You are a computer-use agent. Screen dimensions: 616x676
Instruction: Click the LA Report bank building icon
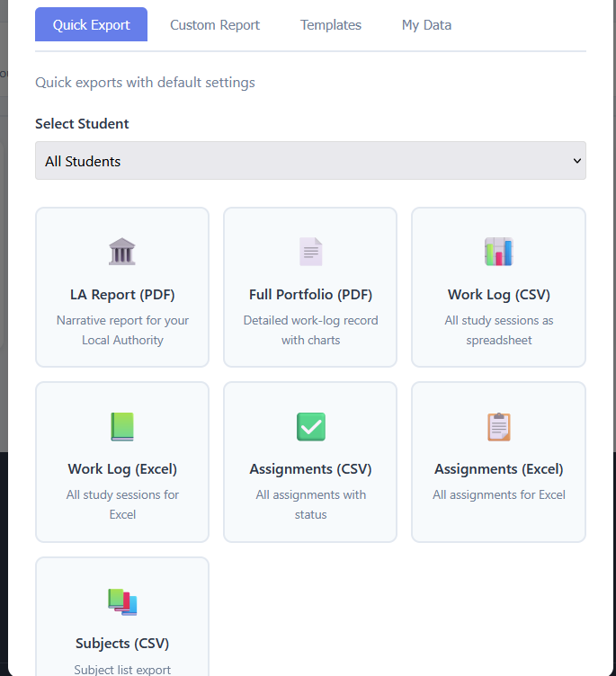[122, 252]
